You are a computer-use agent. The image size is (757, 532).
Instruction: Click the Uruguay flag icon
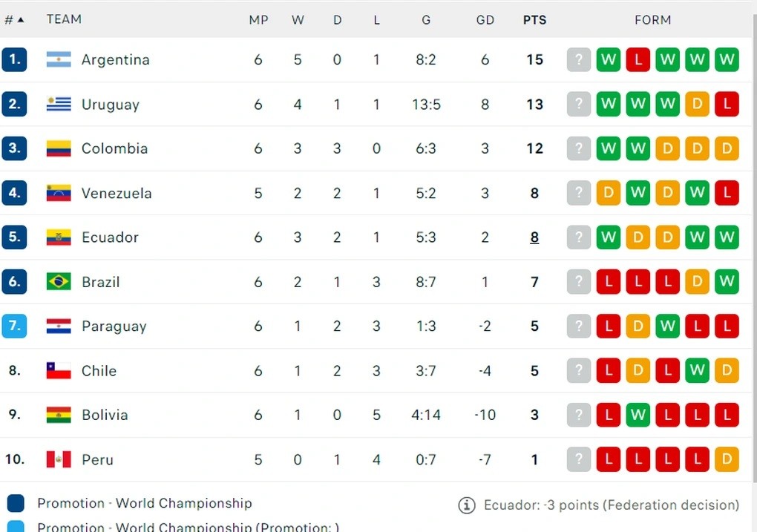(59, 104)
